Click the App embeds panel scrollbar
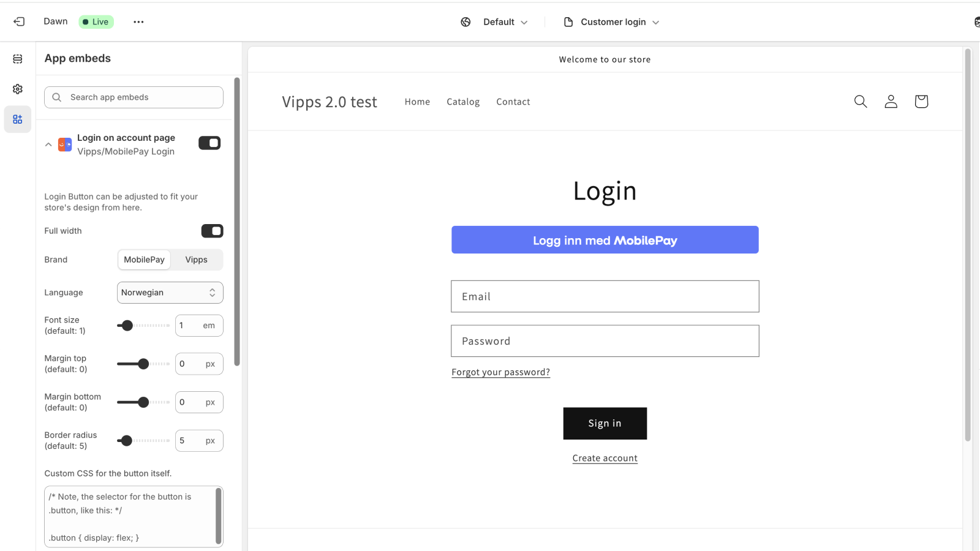The width and height of the screenshot is (980, 551). (237, 222)
